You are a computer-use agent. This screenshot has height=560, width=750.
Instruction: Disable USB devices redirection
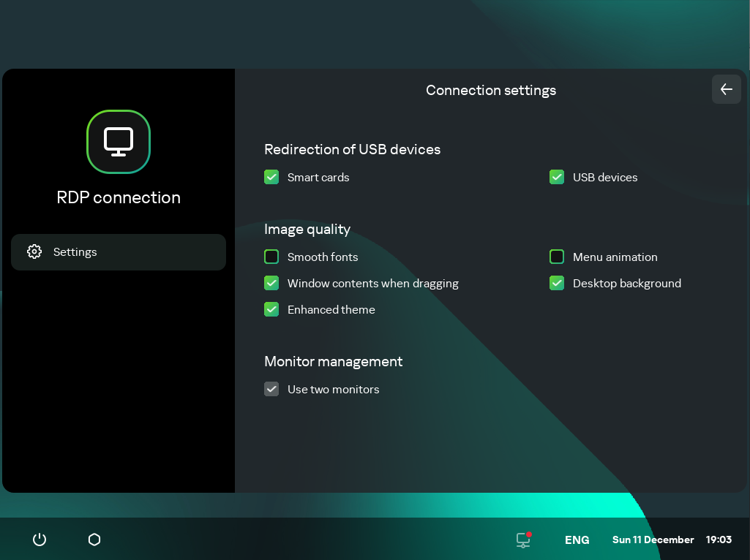[x=557, y=177]
